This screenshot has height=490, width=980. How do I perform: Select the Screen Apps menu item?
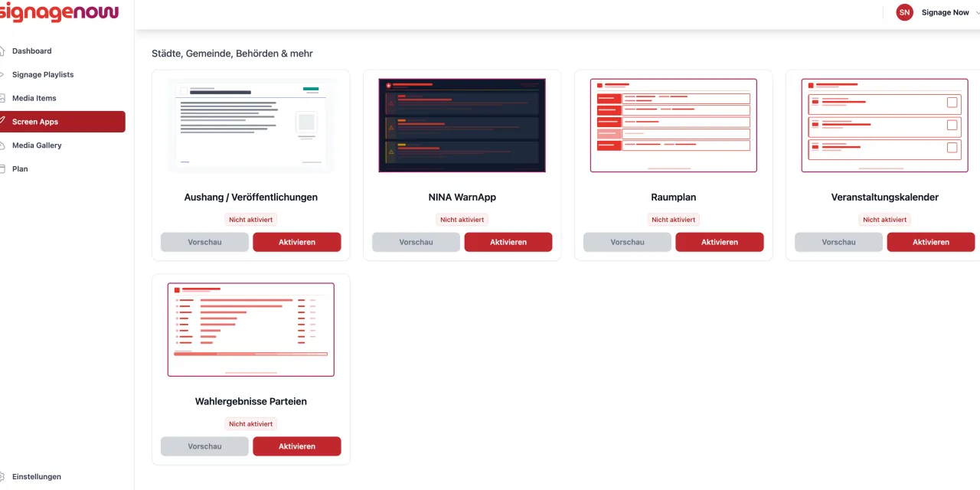click(x=63, y=122)
